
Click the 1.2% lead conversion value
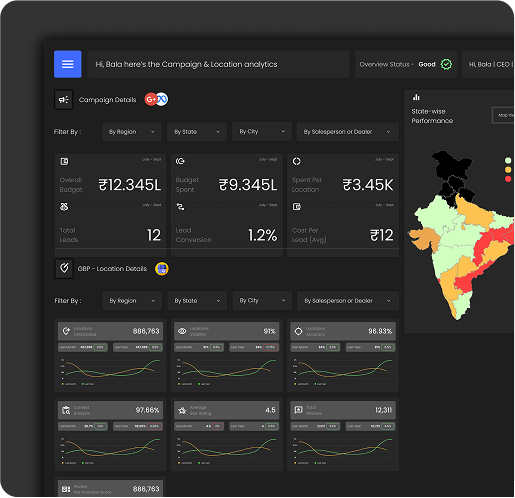coord(263,235)
